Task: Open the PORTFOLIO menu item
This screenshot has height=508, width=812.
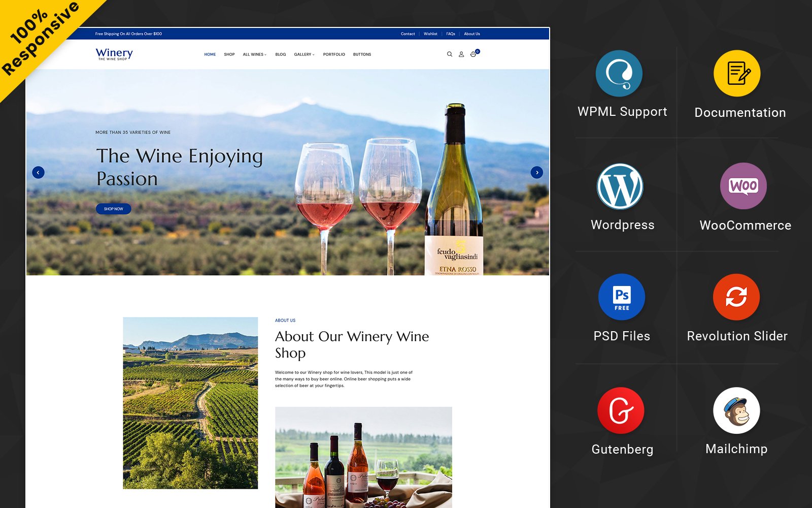Action: point(334,54)
